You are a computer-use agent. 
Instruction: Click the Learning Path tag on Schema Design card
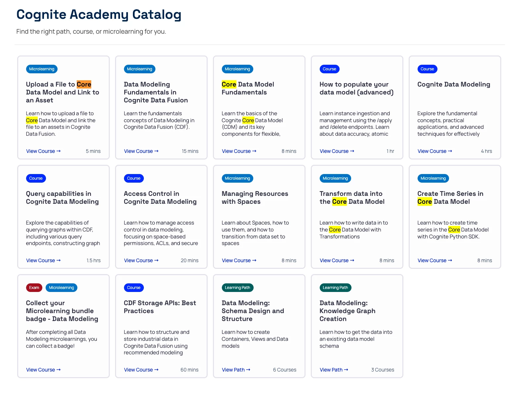pyautogui.click(x=237, y=288)
